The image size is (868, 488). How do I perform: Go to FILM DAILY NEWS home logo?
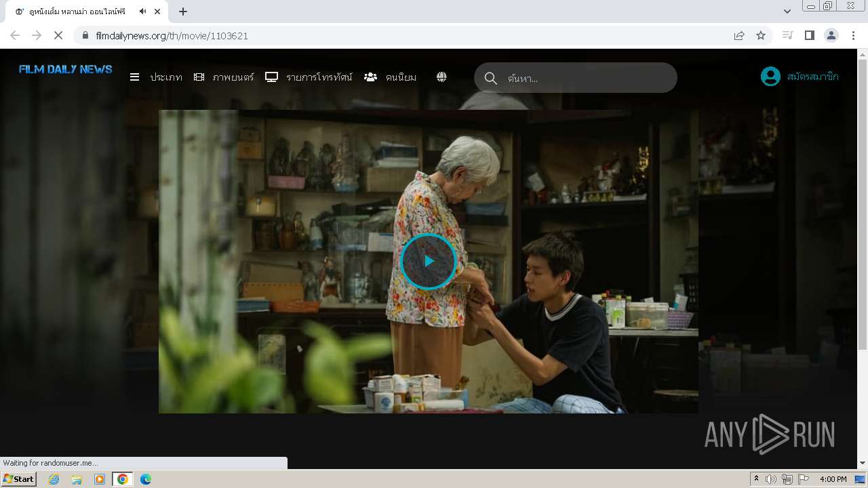(66, 69)
